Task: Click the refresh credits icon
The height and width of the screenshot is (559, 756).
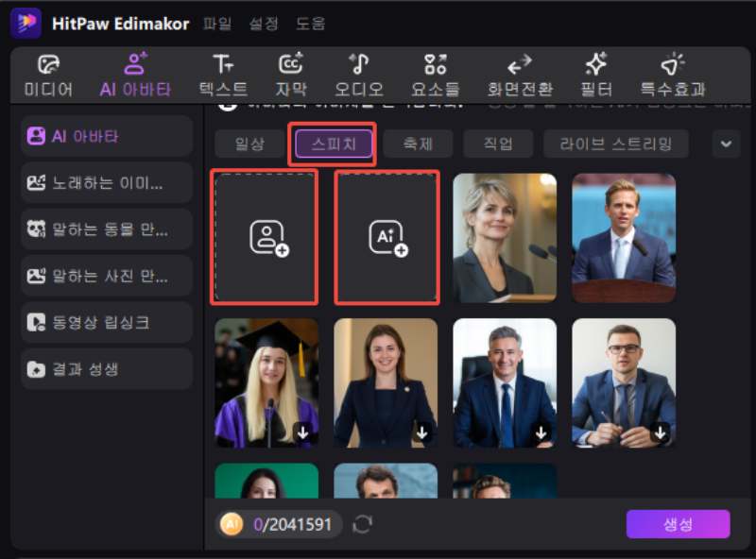Action: [363, 524]
